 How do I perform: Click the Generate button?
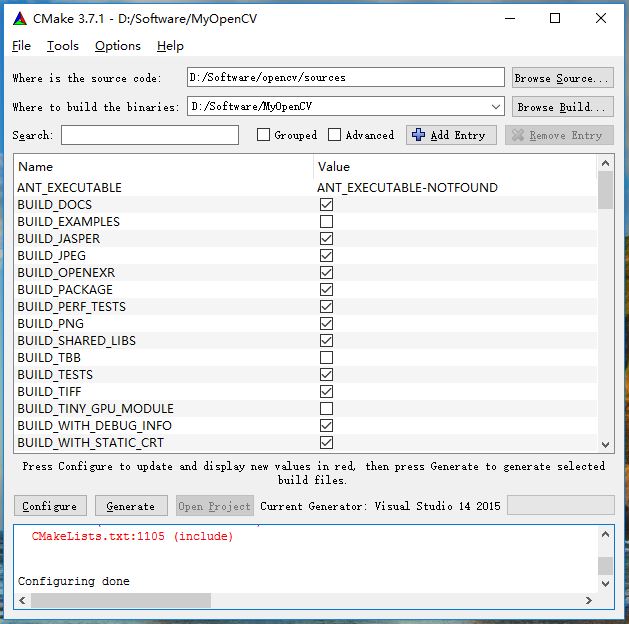pos(131,506)
